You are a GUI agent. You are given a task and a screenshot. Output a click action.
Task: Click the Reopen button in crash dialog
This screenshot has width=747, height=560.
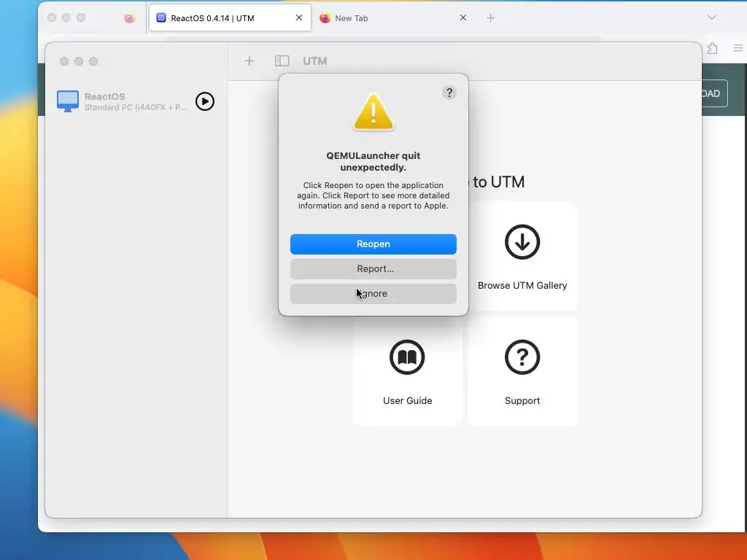pyautogui.click(x=373, y=244)
